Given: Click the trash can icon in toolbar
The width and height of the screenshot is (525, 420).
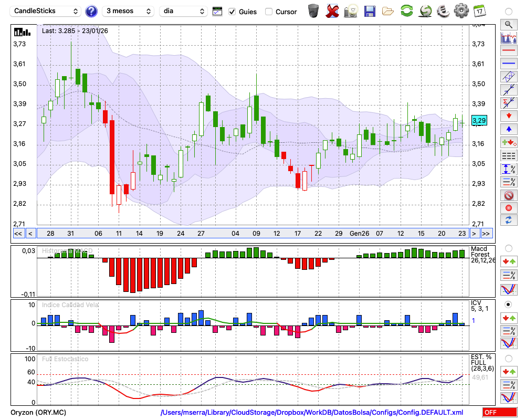Looking at the screenshot, I should (313, 11).
